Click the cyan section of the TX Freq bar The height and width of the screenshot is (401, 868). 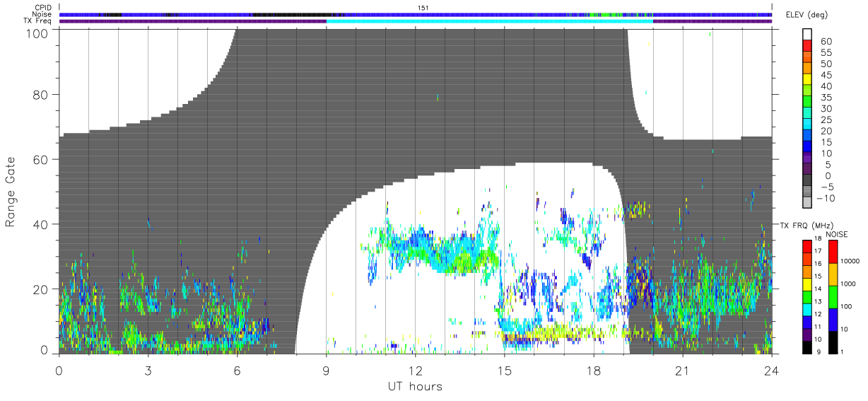pyautogui.click(x=489, y=21)
